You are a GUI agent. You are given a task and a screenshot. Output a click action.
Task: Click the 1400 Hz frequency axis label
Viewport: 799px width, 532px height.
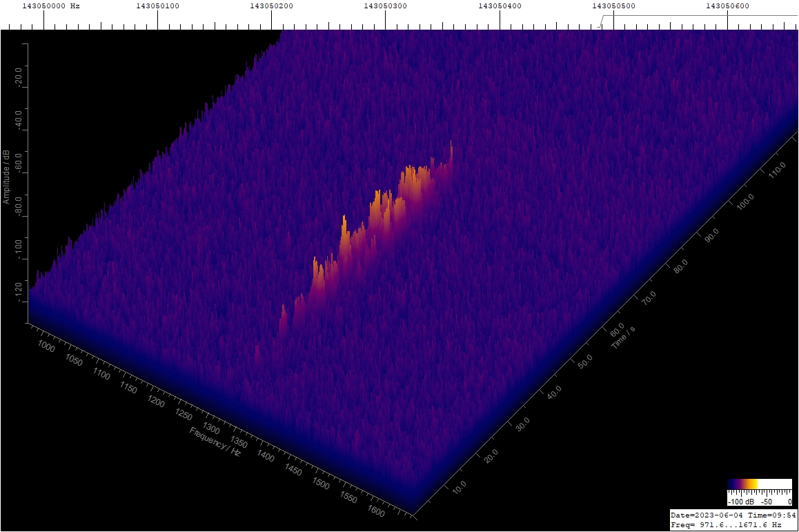266,456
